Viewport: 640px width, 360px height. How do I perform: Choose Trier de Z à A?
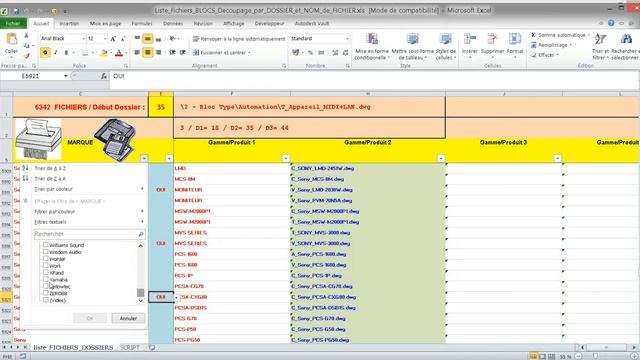tap(50, 179)
